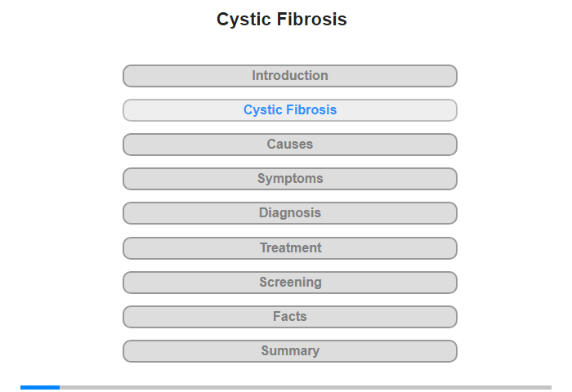The image size is (572, 392).
Task: Click the Cystic Fibrosis page title heading
Action: tap(282, 20)
